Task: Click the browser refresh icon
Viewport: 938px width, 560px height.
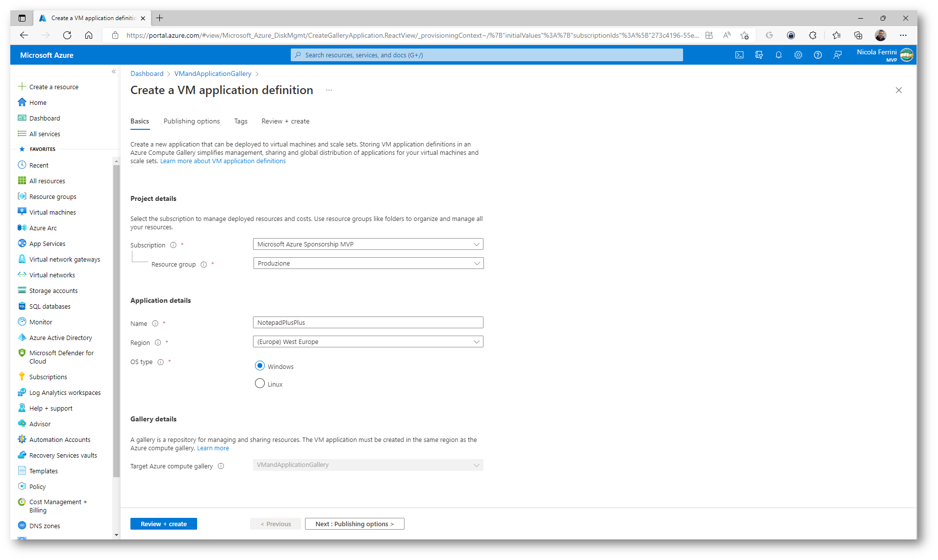Action: pyautogui.click(x=67, y=35)
